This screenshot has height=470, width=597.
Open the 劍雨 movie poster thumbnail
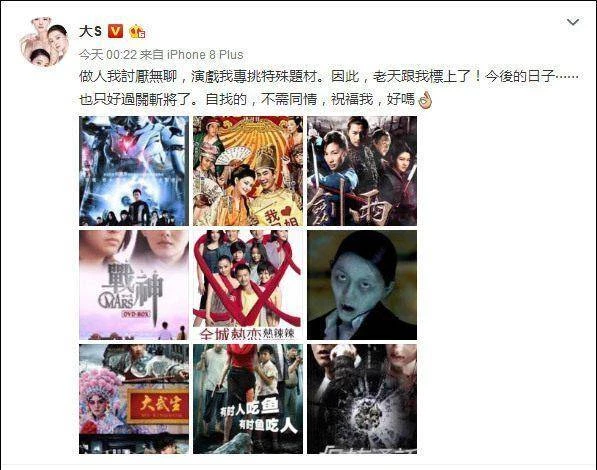click(x=362, y=171)
